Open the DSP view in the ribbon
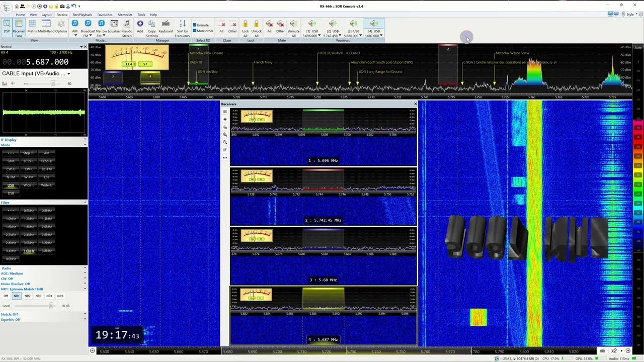Image resolution: width=644 pixels, height=362 pixels. point(7,26)
